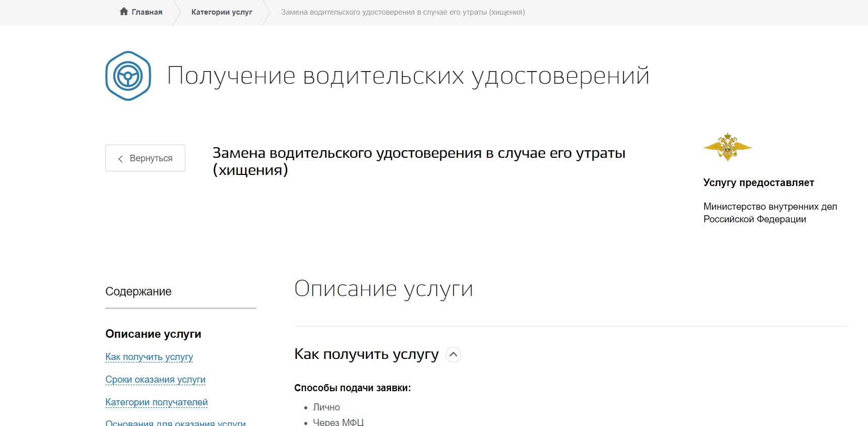This screenshot has height=426, width=868.
Task: Click the 'Описание услуги' sidebar section title
Action: 153,334
